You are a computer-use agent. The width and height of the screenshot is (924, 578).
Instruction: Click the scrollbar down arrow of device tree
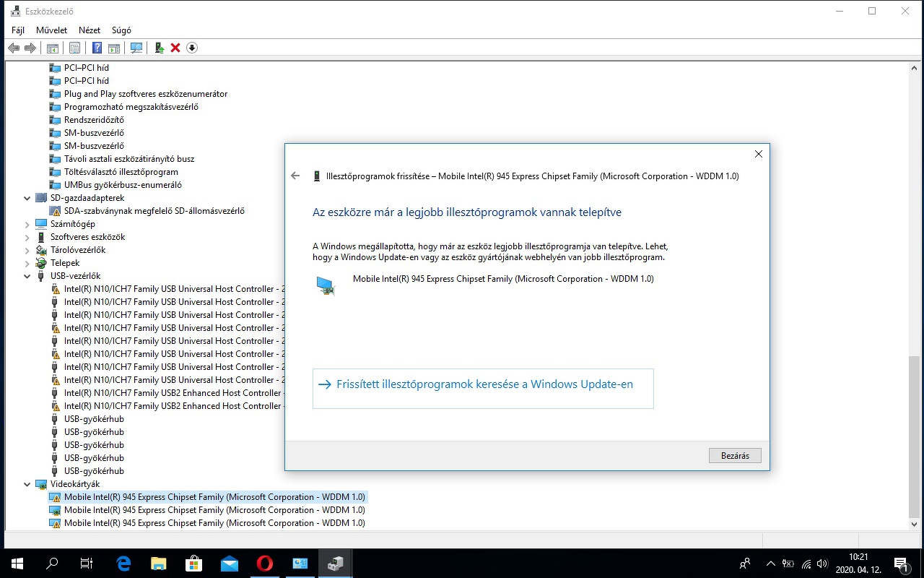coord(915,524)
